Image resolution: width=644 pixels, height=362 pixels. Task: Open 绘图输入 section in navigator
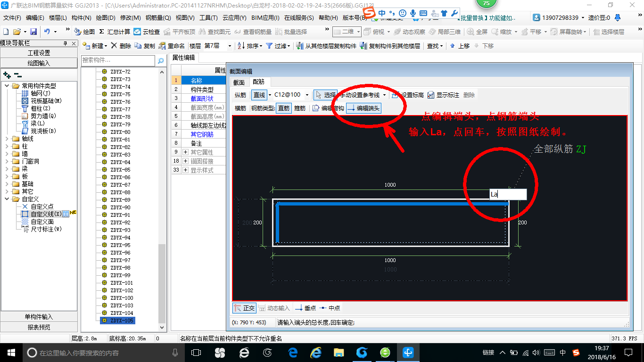[39, 63]
